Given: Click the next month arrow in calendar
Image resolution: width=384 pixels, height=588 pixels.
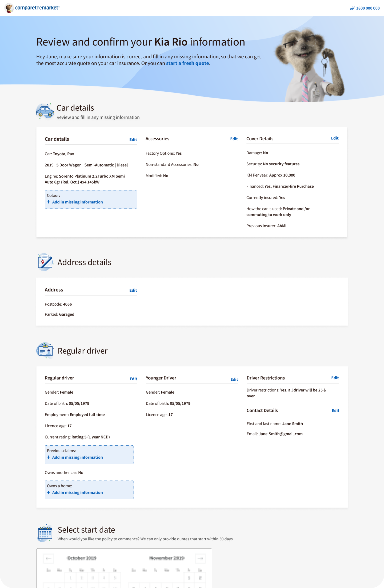Looking at the screenshot, I should 200,558.
